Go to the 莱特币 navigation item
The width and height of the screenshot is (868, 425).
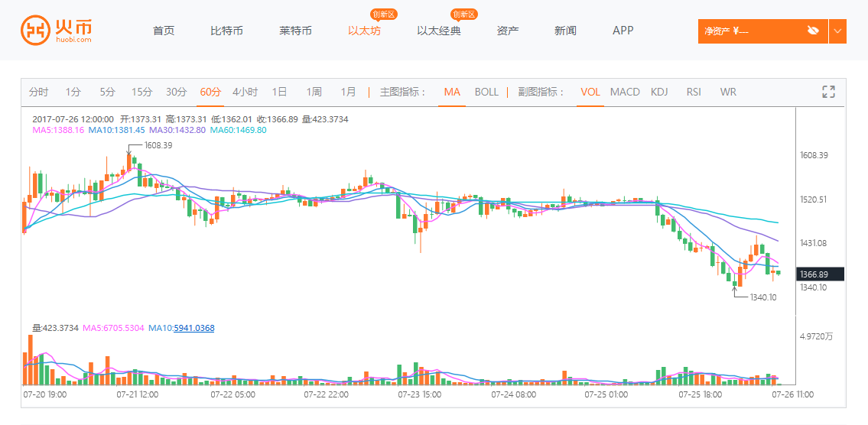click(295, 31)
